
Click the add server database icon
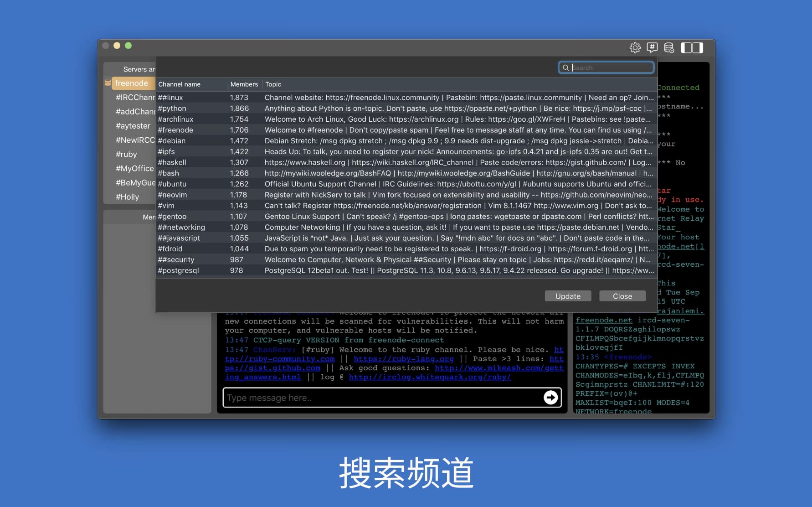669,48
